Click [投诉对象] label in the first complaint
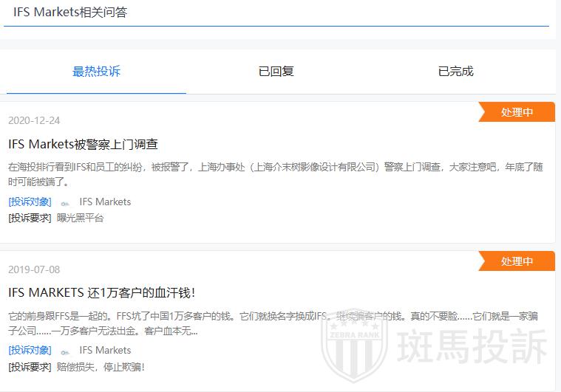The image size is (561, 392). (x=30, y=202)
